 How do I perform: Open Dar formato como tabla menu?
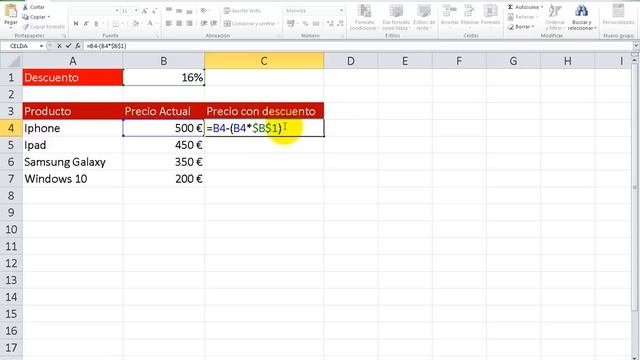(396, 17)
